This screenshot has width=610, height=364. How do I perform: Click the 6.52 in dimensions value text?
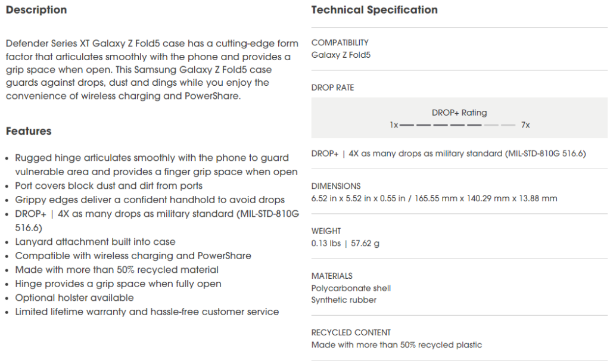434,198
